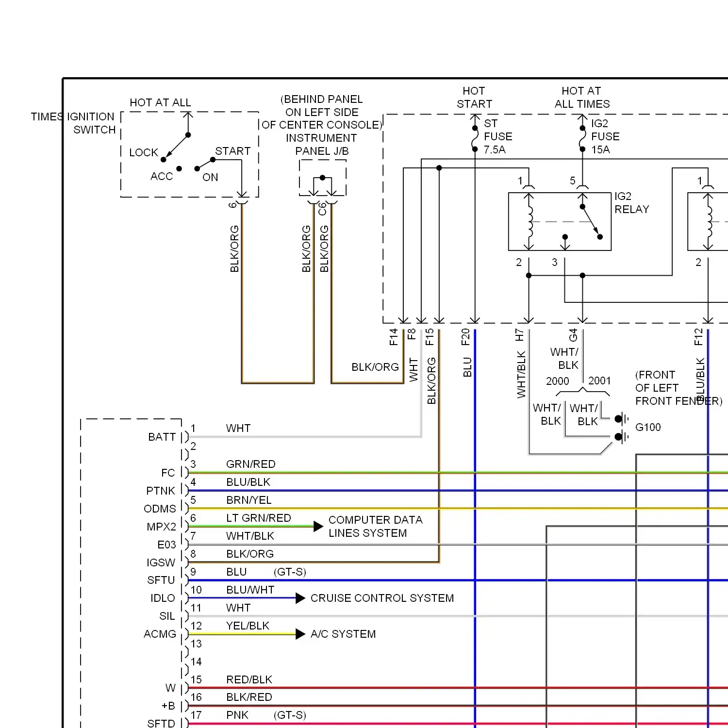Click the 2001 model year label

[599, 381]
